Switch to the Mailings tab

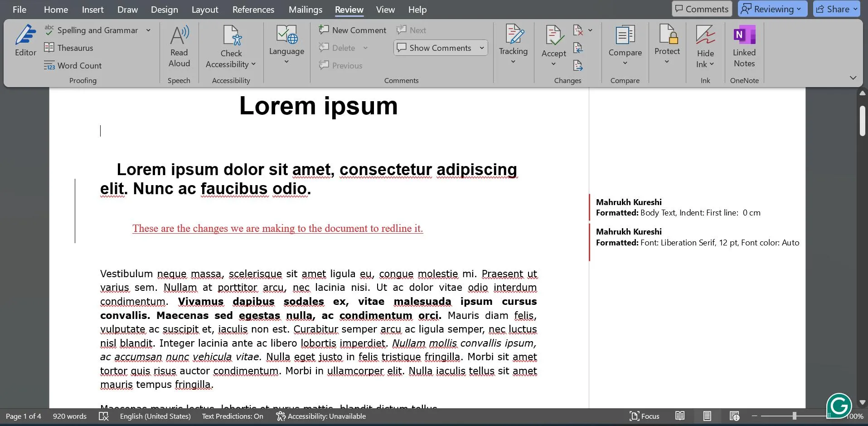pyautogui.click(x=305, y=9)
